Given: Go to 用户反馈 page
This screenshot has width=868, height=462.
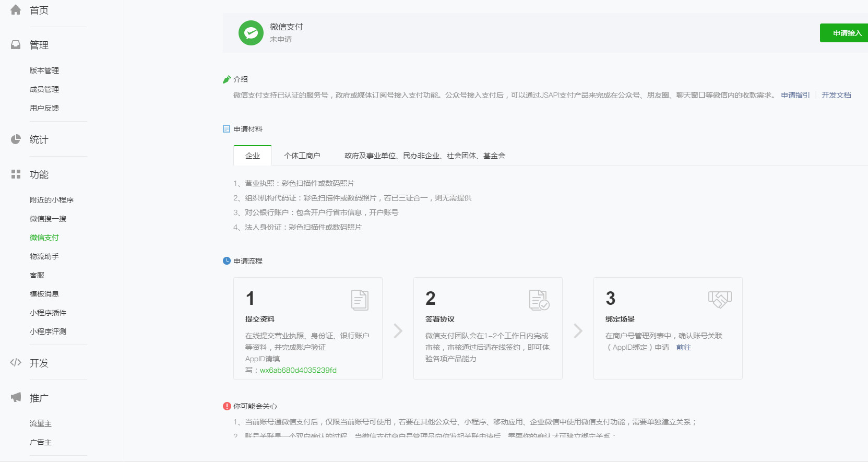Looking at the screenshot, I should point(44,108).
